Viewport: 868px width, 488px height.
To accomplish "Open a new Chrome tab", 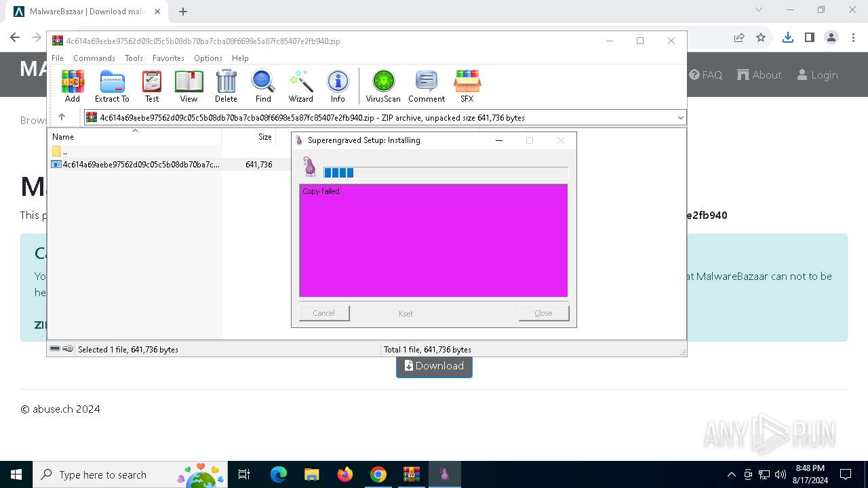I will coord(183,12).
